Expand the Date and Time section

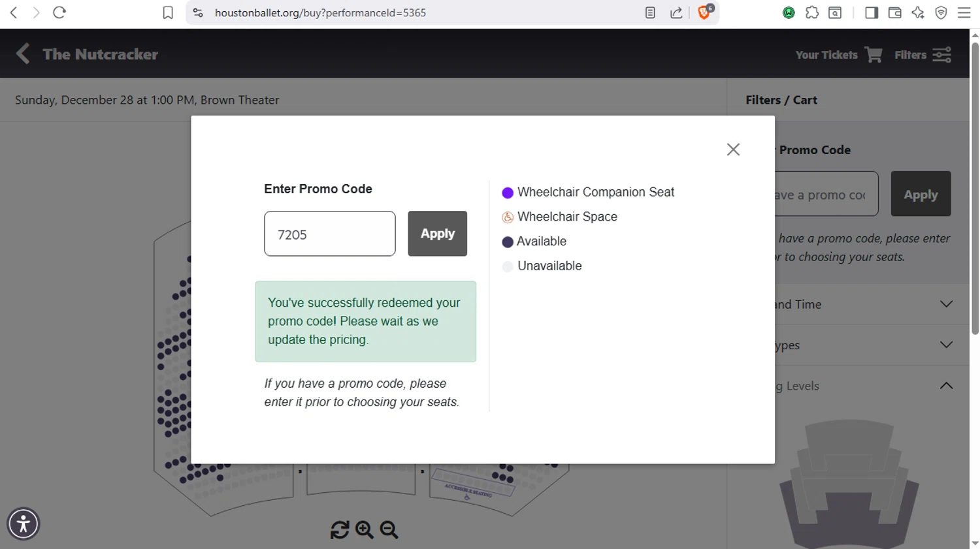coord(945,304)
